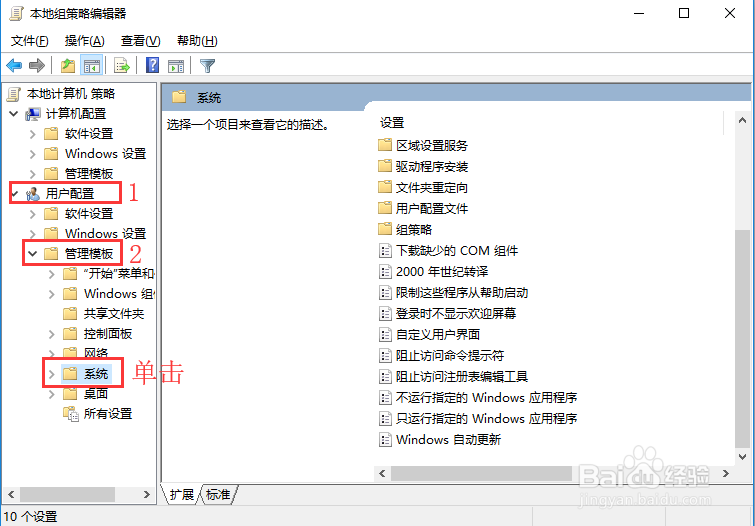
Task: Expand the 控制面板 tree folder
Action: (52, 334)
